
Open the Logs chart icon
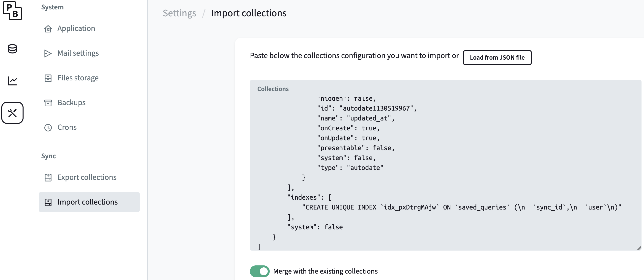point(12,81)
